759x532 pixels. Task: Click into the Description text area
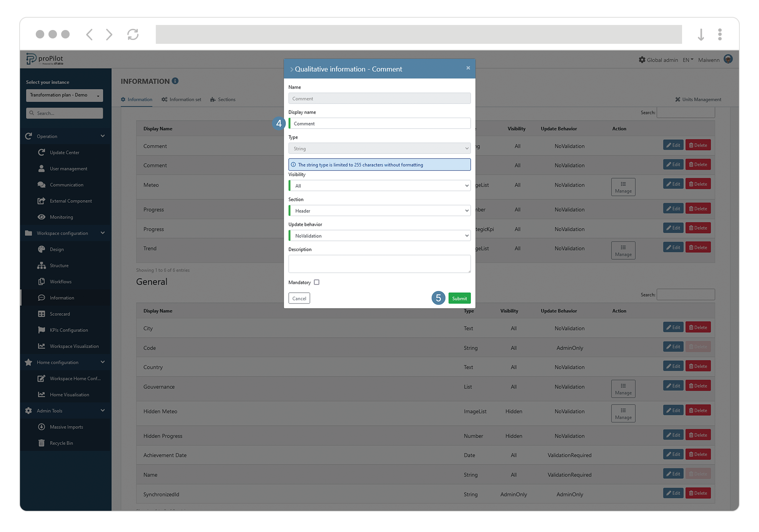pos(379,264)
